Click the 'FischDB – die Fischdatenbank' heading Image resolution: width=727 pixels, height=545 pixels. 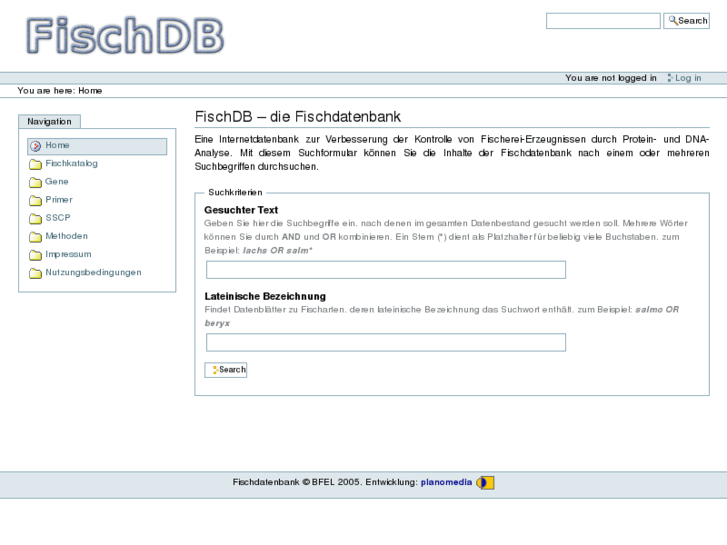pos(298,116)
